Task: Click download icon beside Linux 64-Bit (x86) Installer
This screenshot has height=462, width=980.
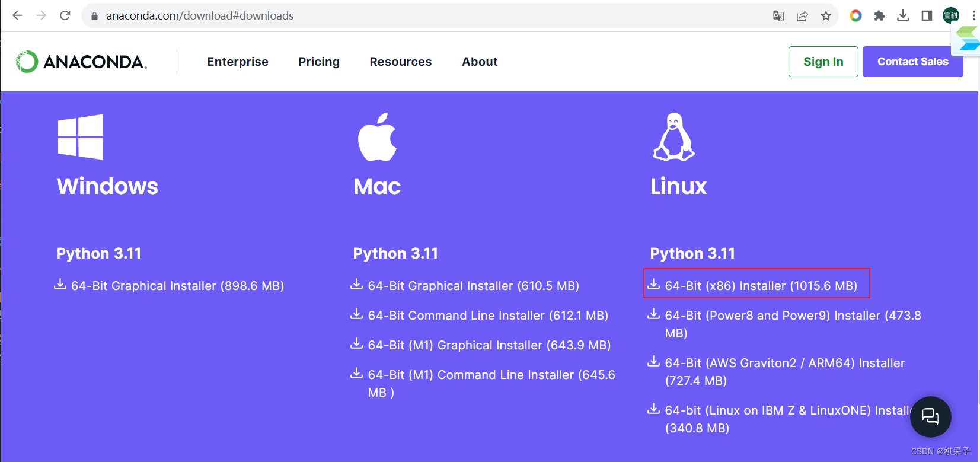Action: 653,284
